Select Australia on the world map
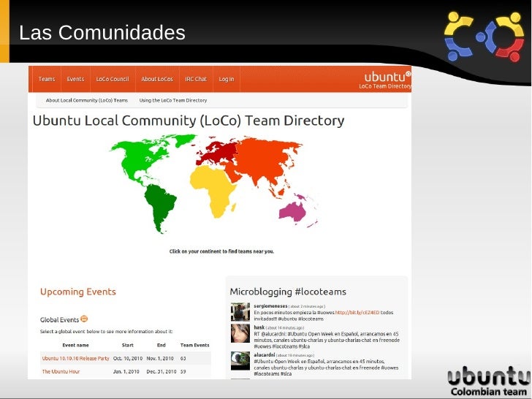Viewport: 532px width, 399px height. coord(292,211)
